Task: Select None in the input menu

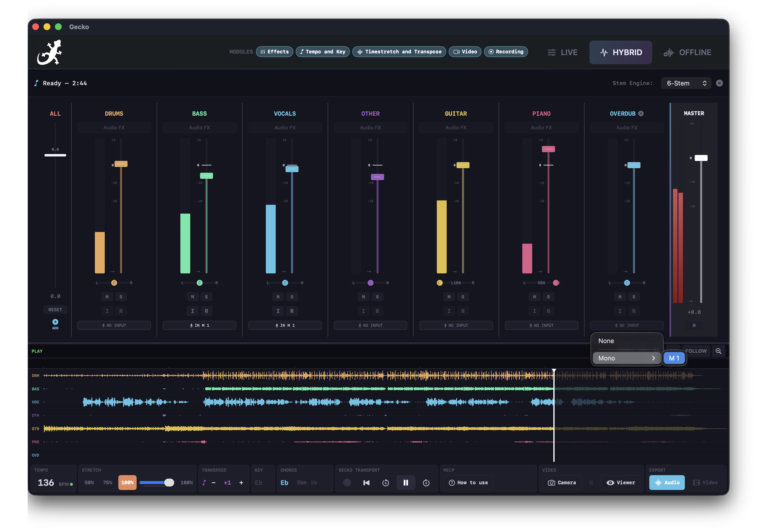Action: tap(606, 341)
